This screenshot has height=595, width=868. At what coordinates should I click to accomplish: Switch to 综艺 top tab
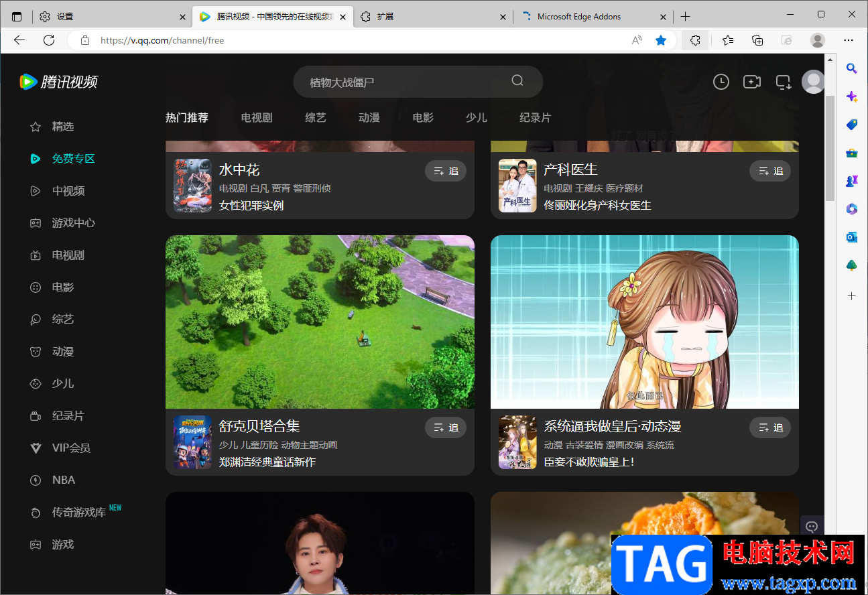tap(316, 117)
